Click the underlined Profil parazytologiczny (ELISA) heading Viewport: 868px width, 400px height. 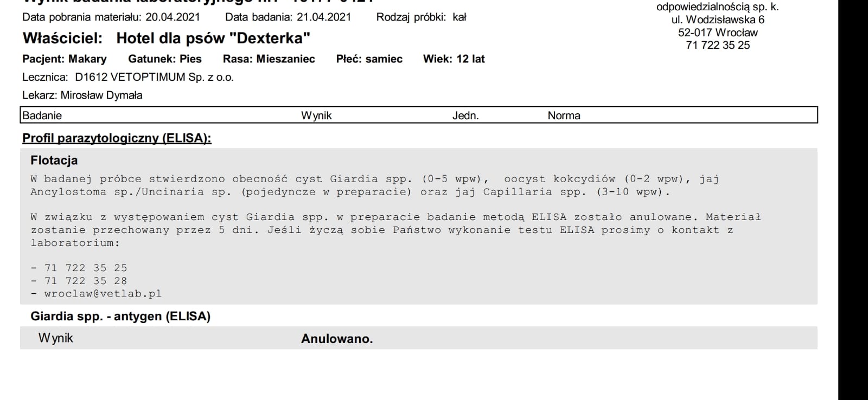pyautogui.click(x=117, y=138)
